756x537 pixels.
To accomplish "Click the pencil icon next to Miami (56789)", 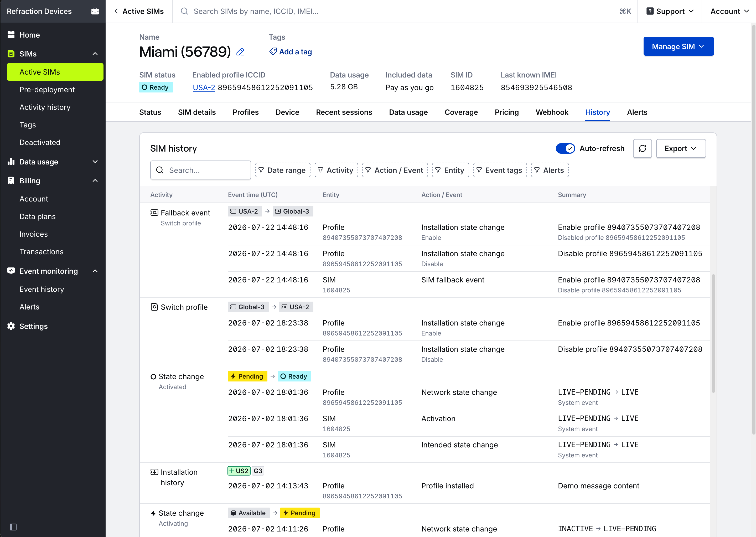I will (240, 52).
